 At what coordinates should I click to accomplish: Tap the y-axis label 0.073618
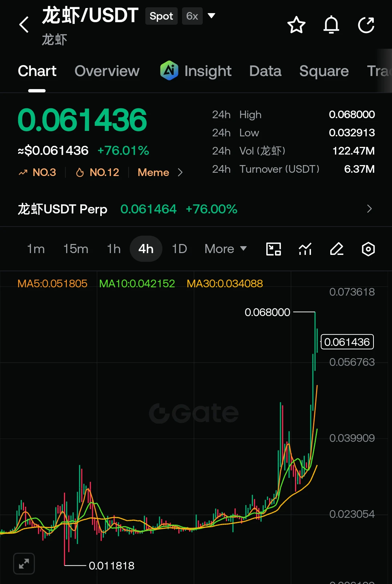[352, 292]
